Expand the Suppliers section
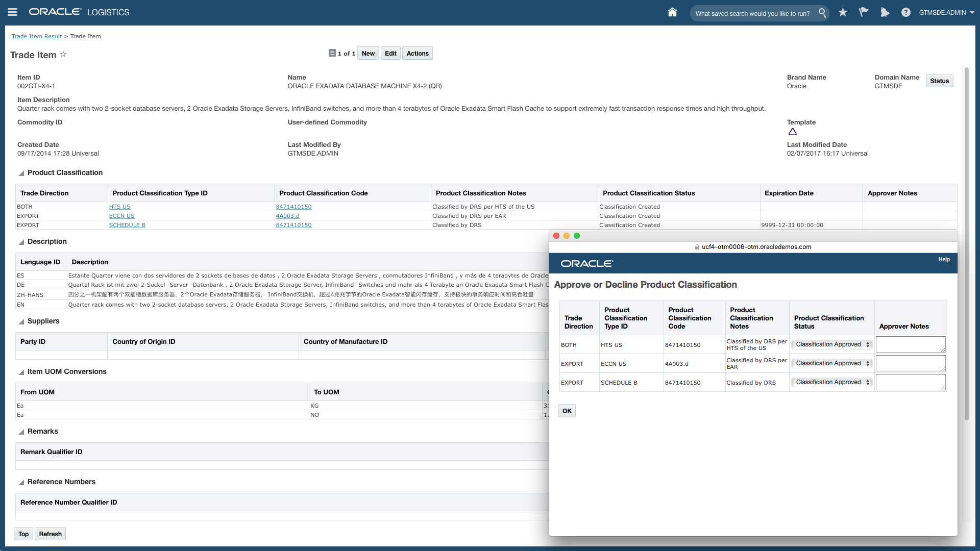The width and height of the screenshot is (980, 551). [20, 321]
